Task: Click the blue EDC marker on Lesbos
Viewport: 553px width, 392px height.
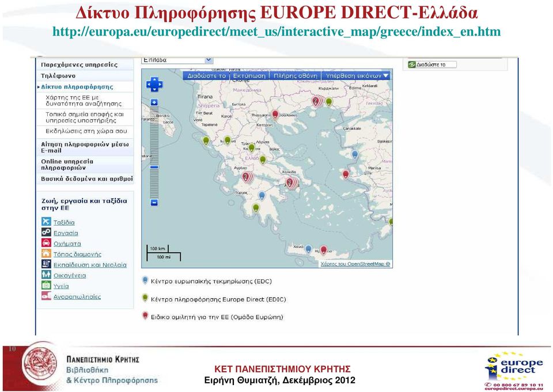Action: coord(355,154)
